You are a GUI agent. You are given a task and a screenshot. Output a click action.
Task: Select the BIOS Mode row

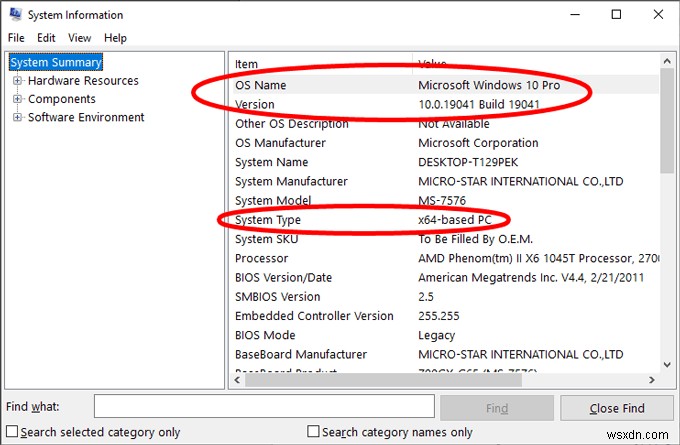coord(446,335)
